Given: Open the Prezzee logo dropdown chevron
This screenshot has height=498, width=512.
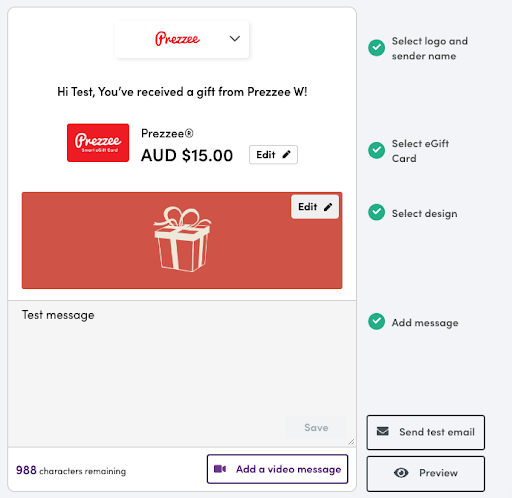Looking at the screenshot, I should coord(235,39).
